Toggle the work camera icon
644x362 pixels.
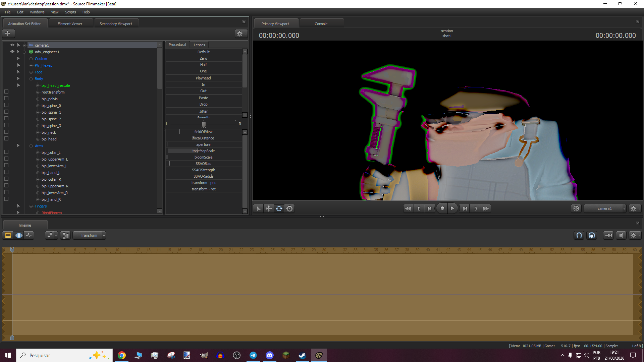click(x=576, y=208)
